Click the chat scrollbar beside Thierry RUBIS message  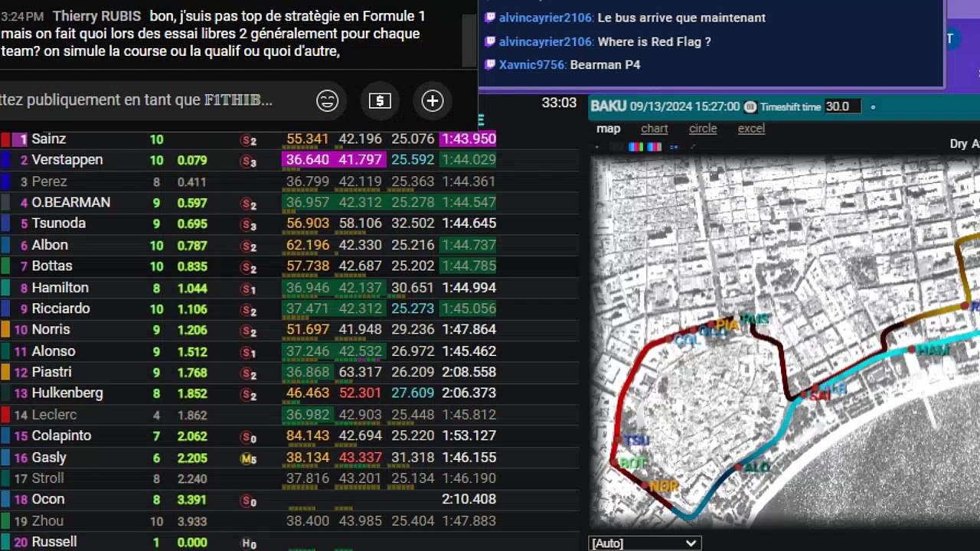468,41
